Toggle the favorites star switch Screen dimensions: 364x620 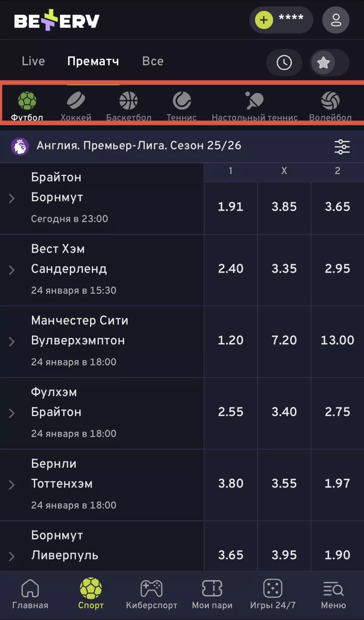(x=329, y=63)
